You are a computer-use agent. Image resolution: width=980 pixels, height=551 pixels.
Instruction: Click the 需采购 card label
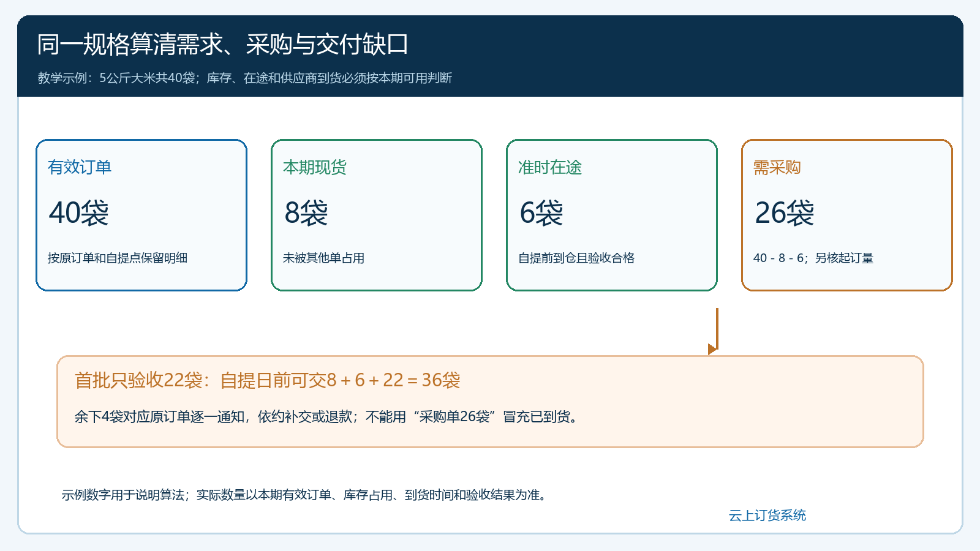tap(777, 167)
